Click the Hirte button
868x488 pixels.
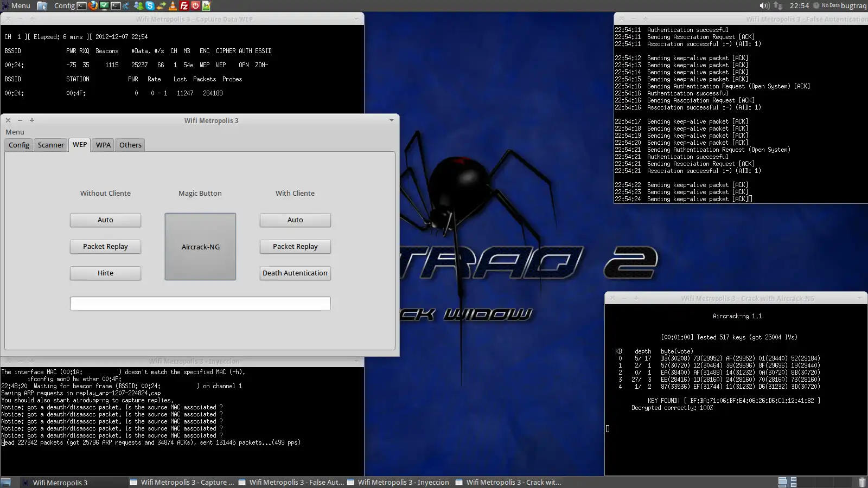105,273
